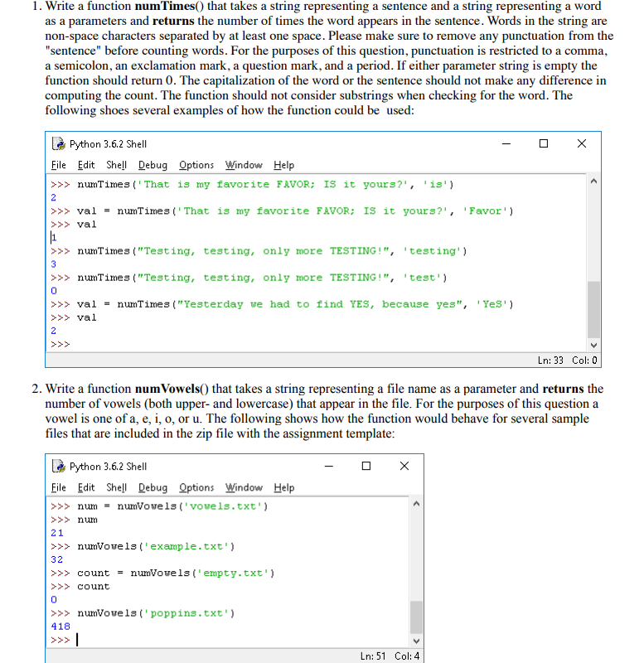Click first shell title 'Python 3.6.2 Shell'
The image size is (644, 663).
pos(108,144)
